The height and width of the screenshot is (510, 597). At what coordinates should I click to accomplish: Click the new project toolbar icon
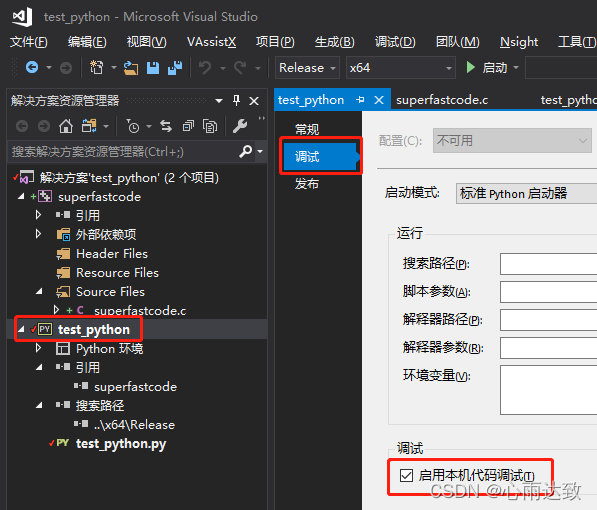[96, 68]
